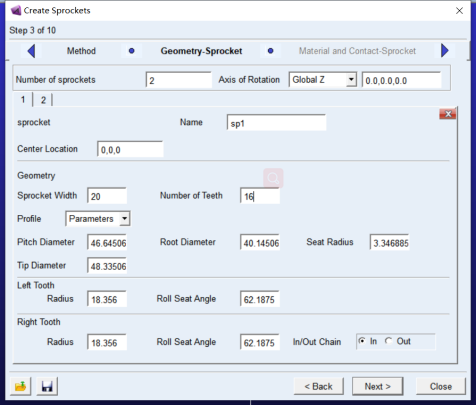Edit the Sprocket Width field
This screenshot has height=405, width=476.
107,196
